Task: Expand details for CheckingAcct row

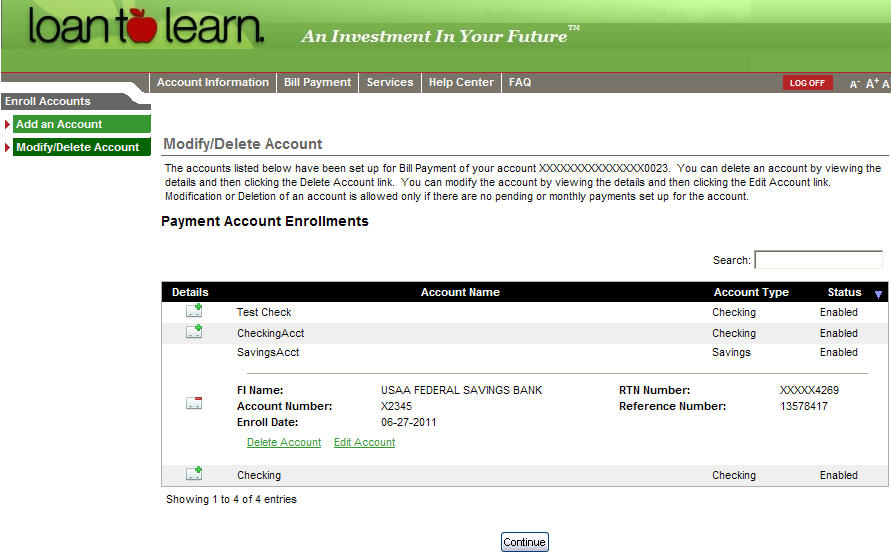Action: [x=194, y=332]
